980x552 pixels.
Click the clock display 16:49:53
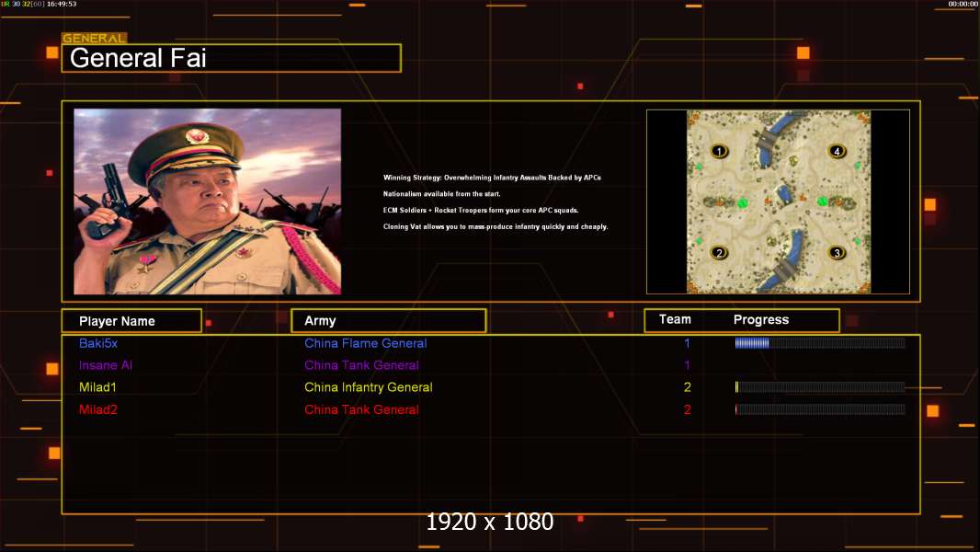tap(62, 4)
